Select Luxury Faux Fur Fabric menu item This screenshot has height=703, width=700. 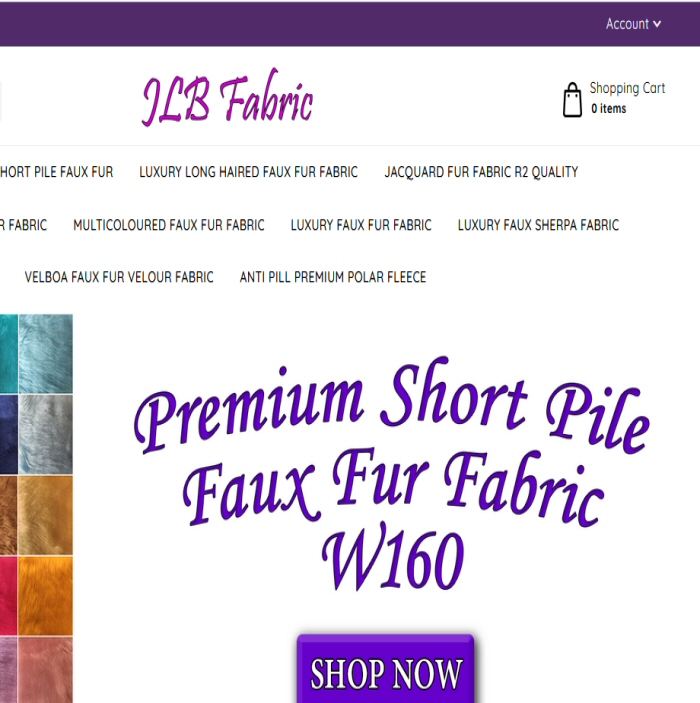pos(361,225)
